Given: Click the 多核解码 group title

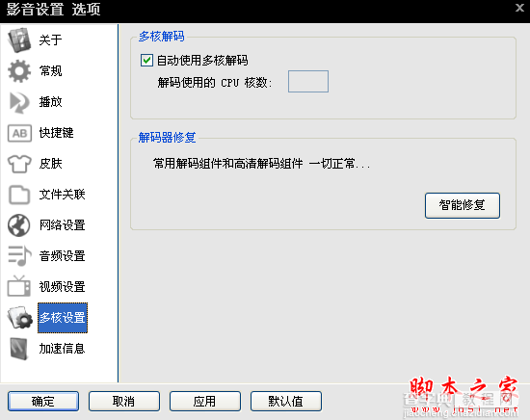Looking at the screenshot, I should coord(162,37).
